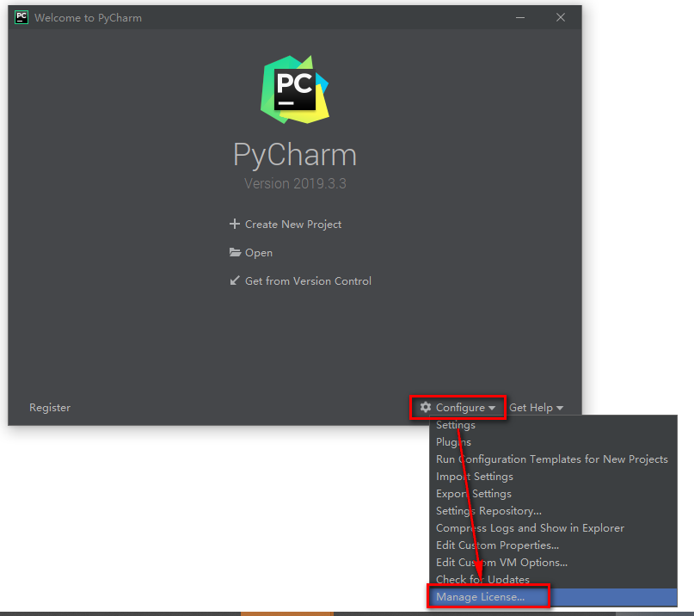Select the plus icon beside Create New Project
694x616 pixels.
(x=234, y=224)
